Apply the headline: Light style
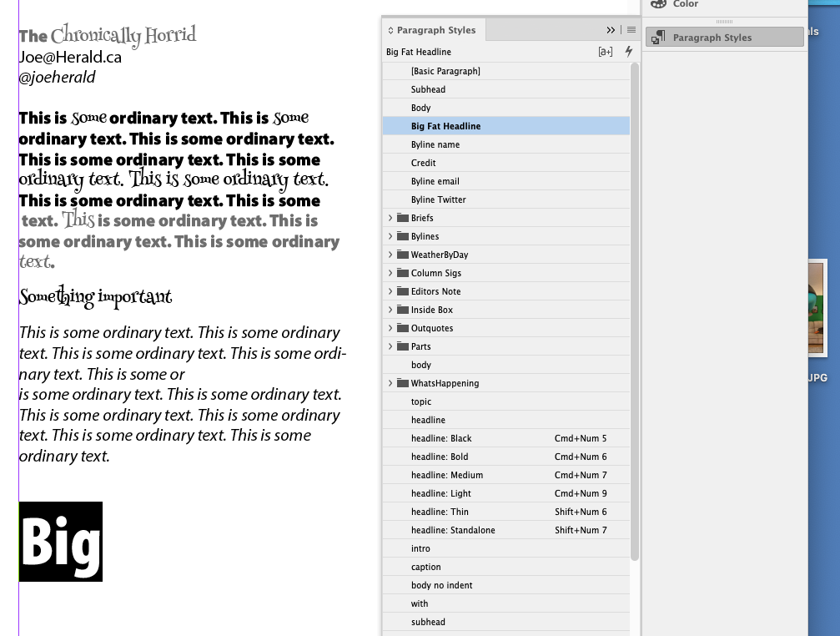Screen dimensions: 840x636 [x=506, y=493]
